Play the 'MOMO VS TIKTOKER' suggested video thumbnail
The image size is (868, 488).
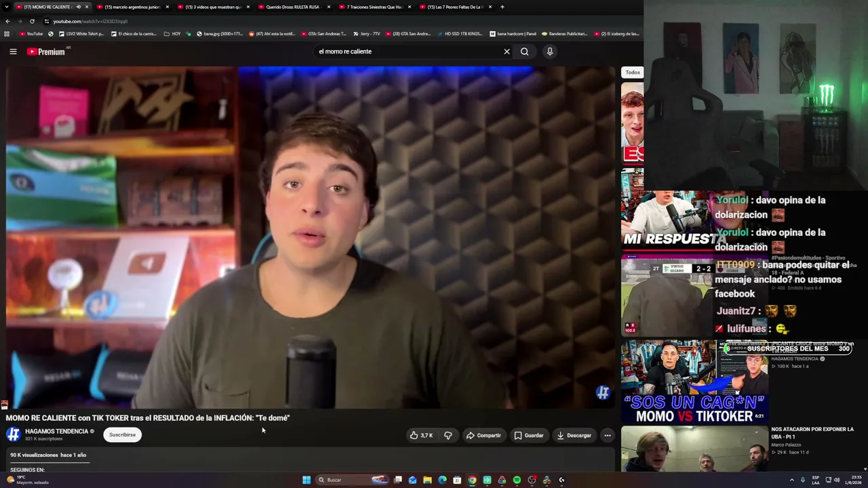(694, 382)
